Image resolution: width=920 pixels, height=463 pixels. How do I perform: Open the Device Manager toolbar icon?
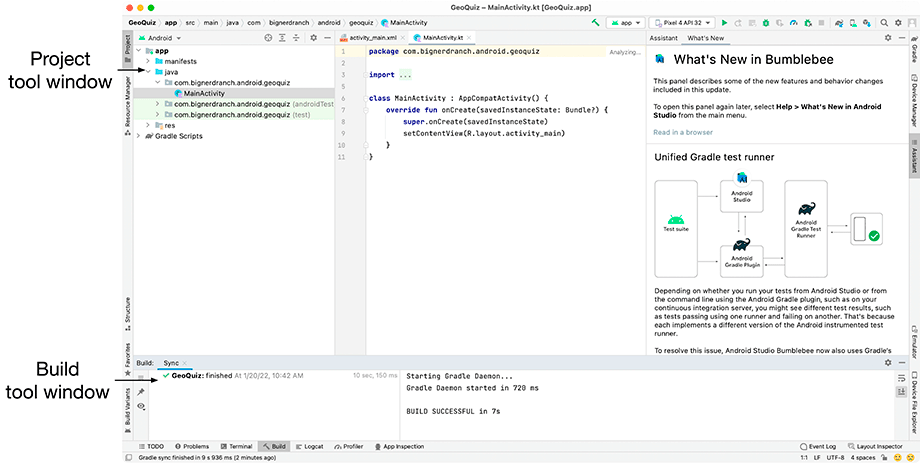(853, 23)
